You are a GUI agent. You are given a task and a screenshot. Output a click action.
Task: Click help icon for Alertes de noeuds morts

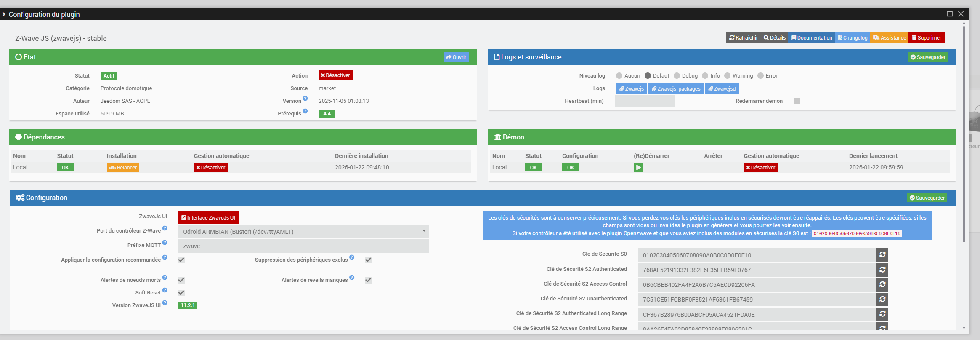(x=165, y=278)
